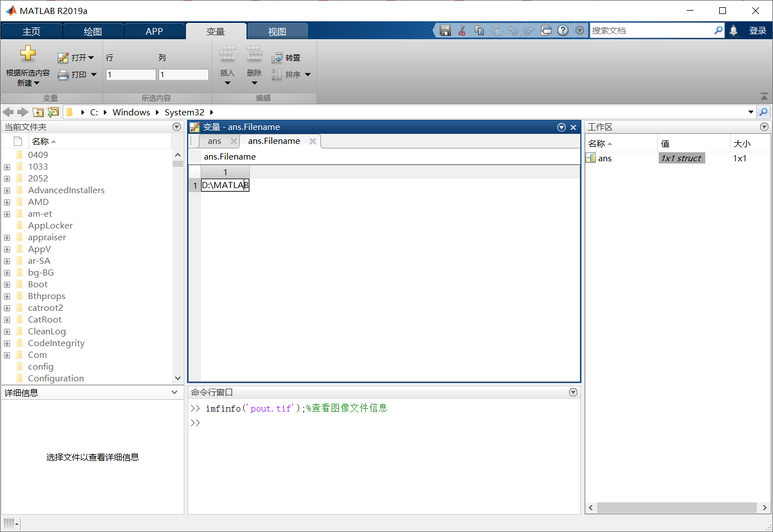The width and height of the screenshot is (773, 532).
Task: Go forward with the right arrow icon
Action: (x=22, y=112)
